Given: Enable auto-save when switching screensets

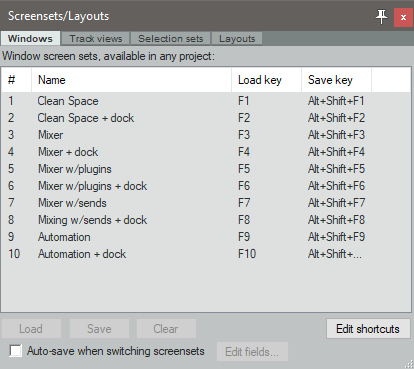Looking at the screenshot, I should [15, 351].
